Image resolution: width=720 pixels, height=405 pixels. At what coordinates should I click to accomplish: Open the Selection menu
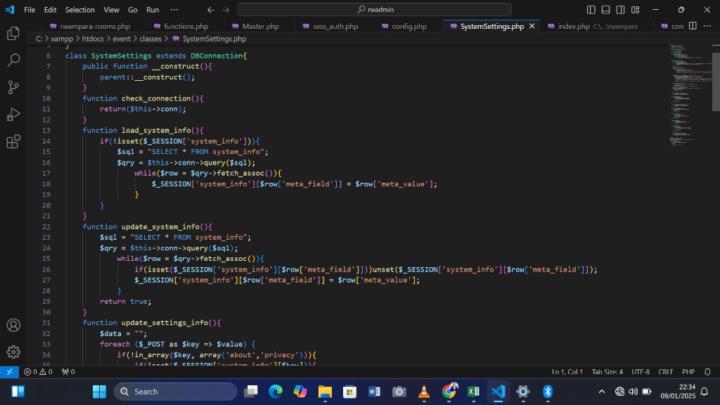79,9
